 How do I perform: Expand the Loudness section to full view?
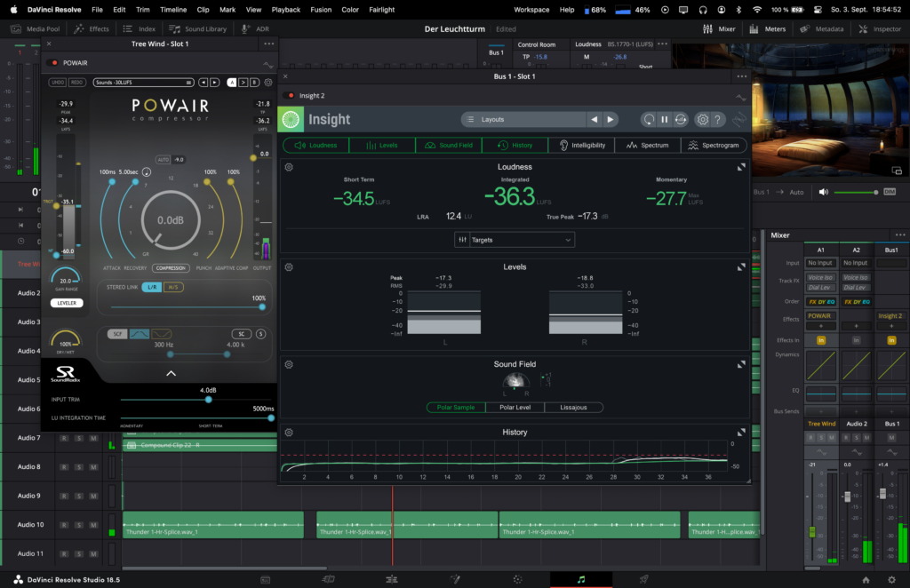(x=741, y=167)
